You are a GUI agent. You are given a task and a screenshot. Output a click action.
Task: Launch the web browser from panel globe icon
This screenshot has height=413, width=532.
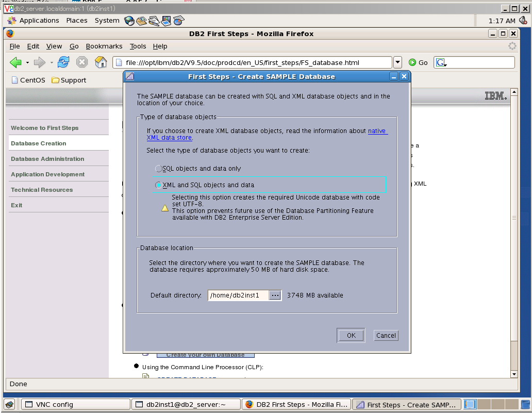coord(129,21)
